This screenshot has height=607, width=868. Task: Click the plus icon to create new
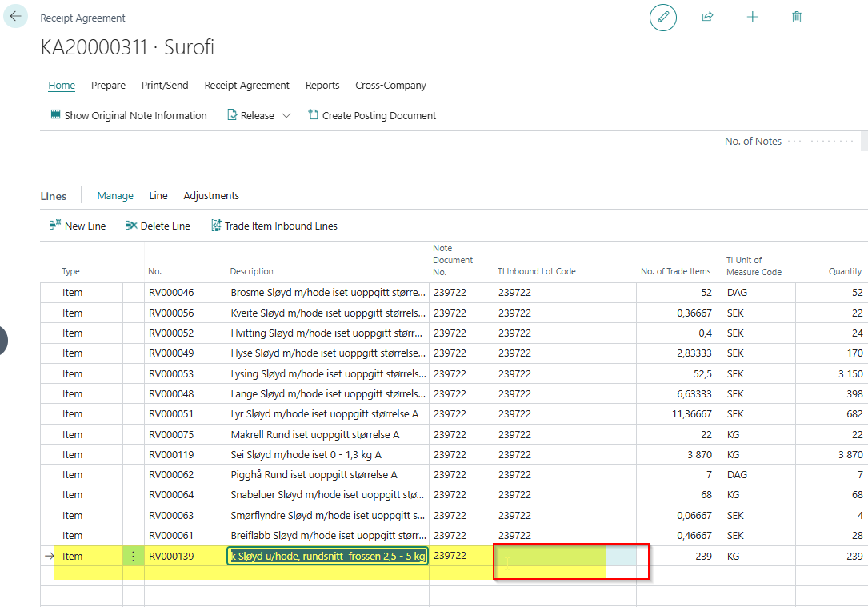(752, 17)
